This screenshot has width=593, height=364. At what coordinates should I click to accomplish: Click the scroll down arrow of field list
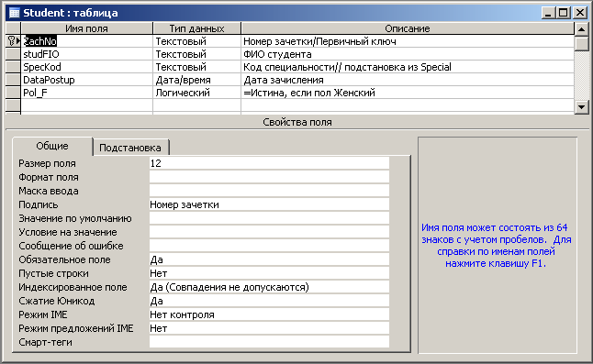point(582,107)
